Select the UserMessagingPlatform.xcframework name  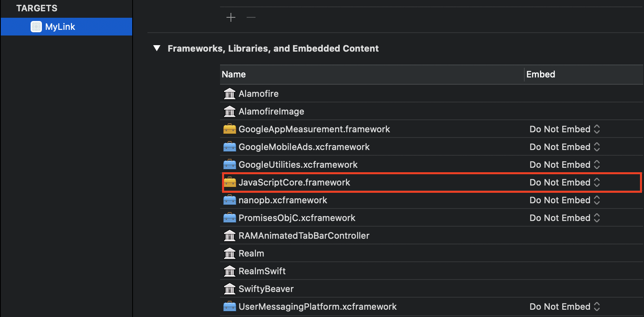click(318, 307)
